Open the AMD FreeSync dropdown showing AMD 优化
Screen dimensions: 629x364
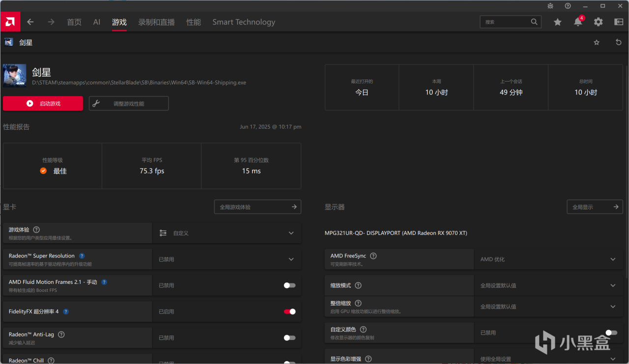tap(548, 259)
